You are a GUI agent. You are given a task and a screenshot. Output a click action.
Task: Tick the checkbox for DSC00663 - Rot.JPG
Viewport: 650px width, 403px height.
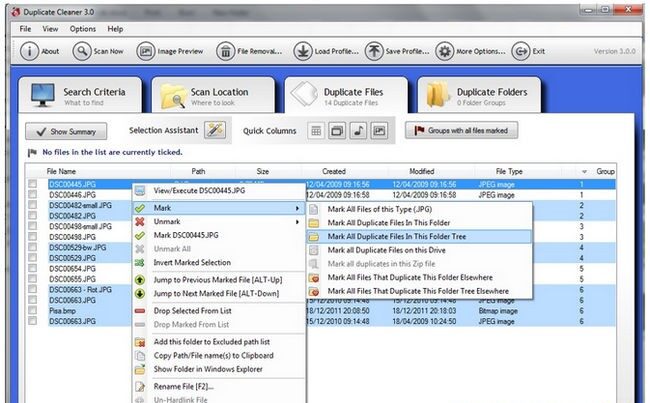pyautogui.click(x=32, y=289)
